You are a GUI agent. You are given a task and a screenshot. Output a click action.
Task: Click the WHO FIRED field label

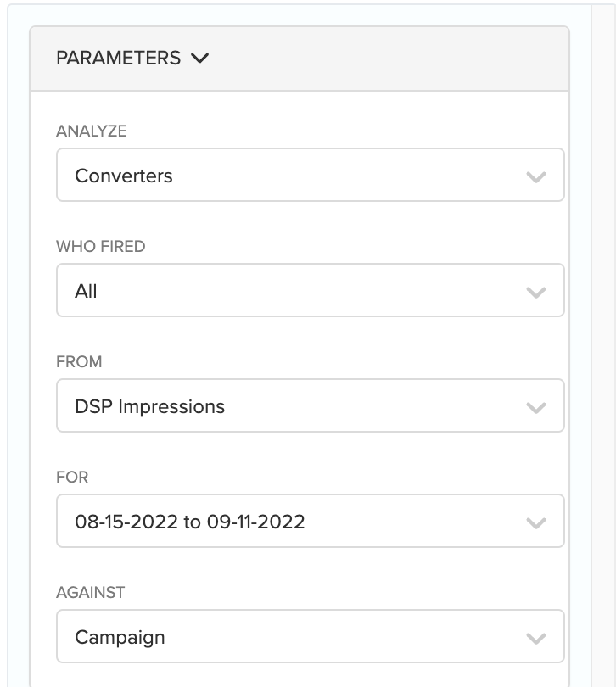click(100, 247)
